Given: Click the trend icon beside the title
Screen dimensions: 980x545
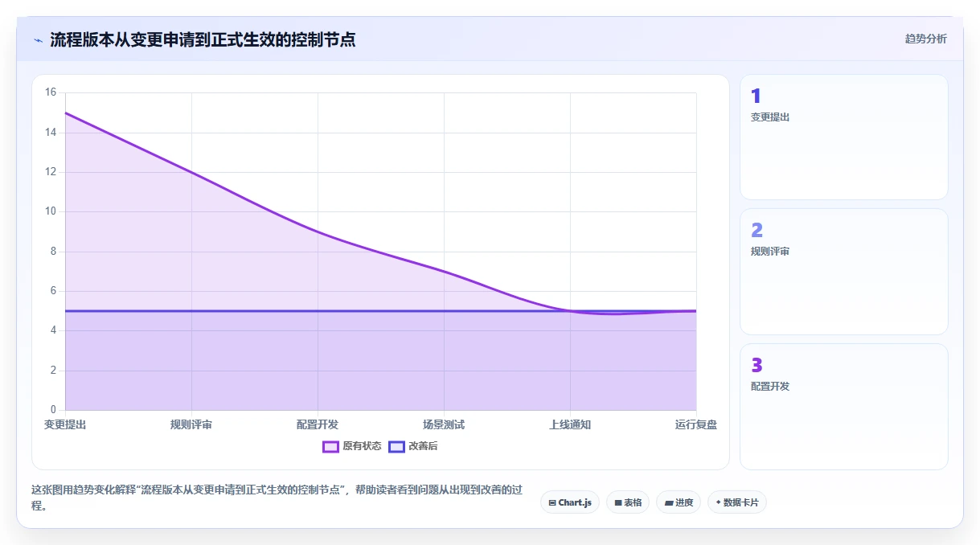Looking at the screenshot, I should tap(38, 39).
